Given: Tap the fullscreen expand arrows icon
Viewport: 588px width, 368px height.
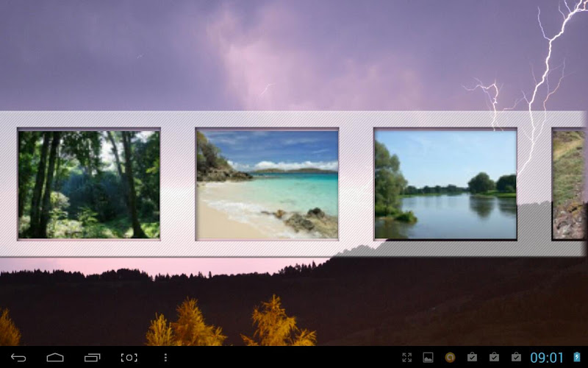Looking at the screenshot, I should click(407, 358).
